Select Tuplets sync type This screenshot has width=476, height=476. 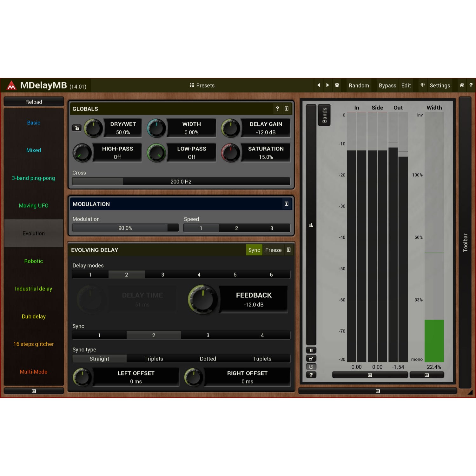tap(262, 359)
